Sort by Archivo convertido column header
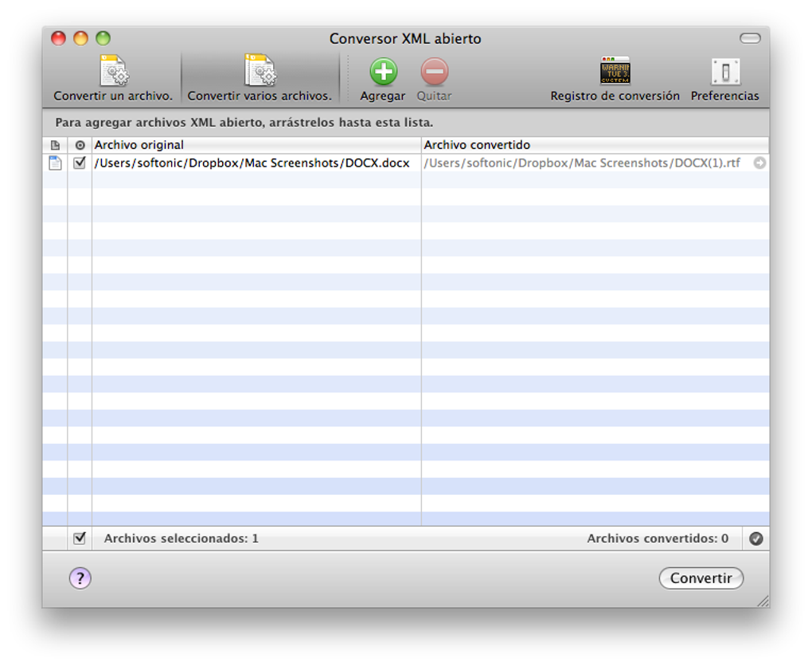Viewport: 812px width, 666px height. click(x=595, y=145)
